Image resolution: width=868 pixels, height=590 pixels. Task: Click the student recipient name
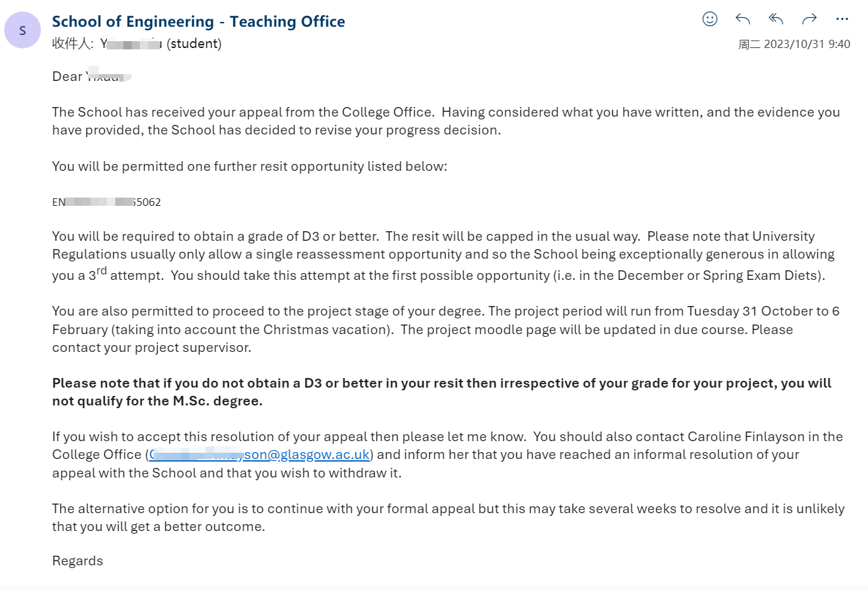tap(160, 44)
